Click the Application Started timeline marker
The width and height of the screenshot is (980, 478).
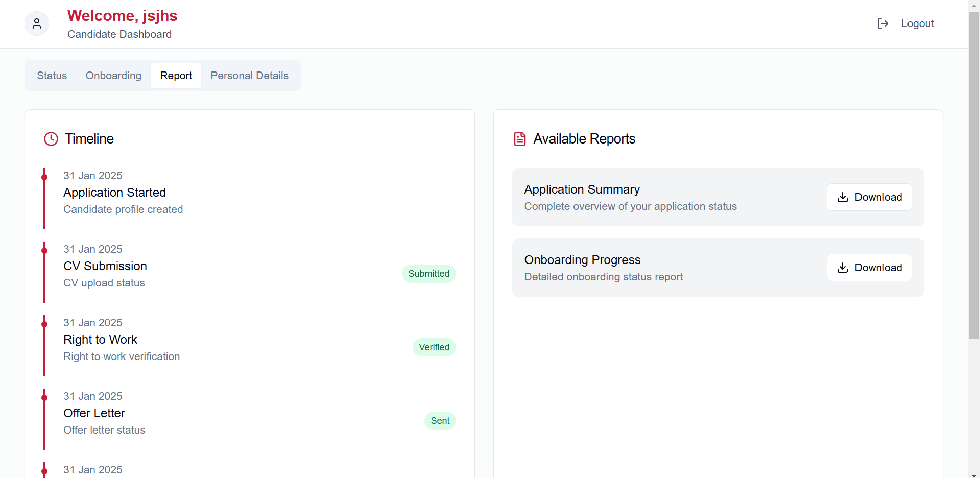[44, 177]
